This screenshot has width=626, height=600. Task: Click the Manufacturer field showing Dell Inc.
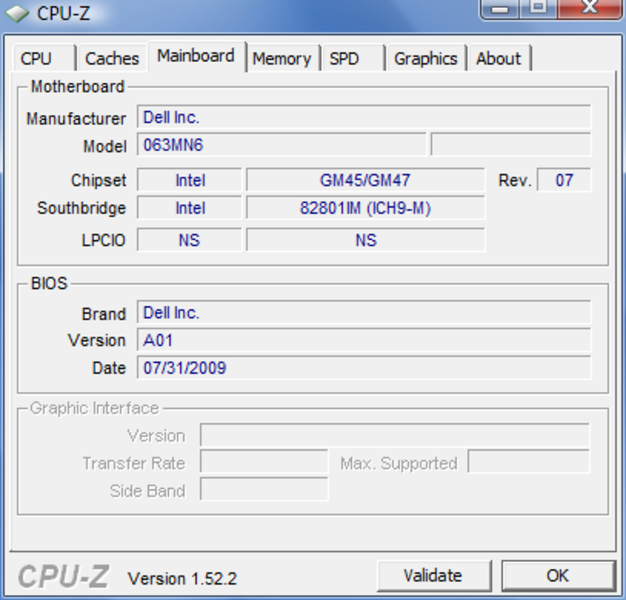(x=363, y=117)
